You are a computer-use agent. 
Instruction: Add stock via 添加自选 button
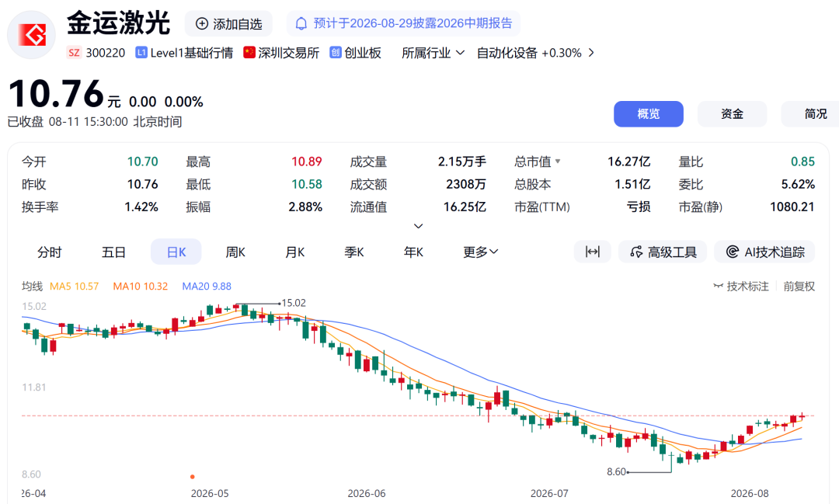click(228, 24)
